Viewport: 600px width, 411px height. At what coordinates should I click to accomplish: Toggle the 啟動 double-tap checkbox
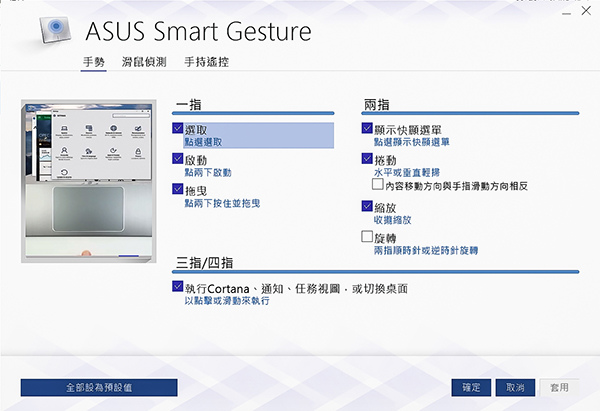coord(178,158)
